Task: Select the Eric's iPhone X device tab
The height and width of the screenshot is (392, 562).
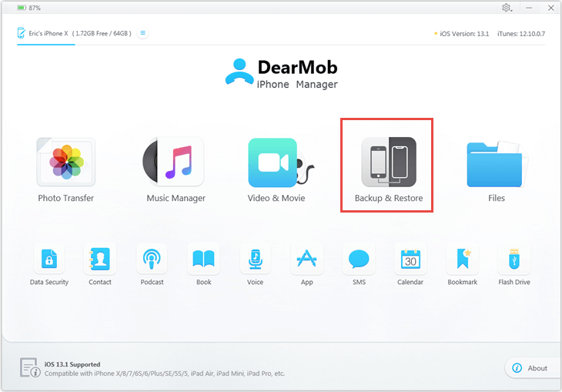Action: (74, 34)
